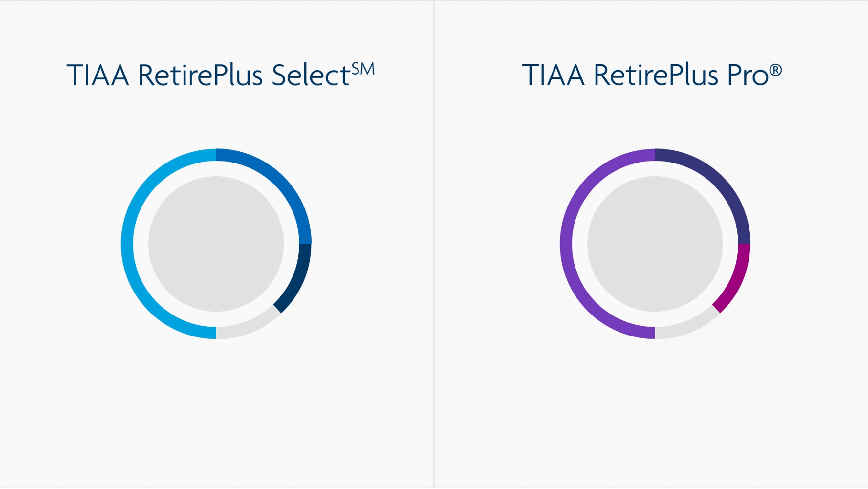Click RetirePlus in the right panel title
The image size is (868, 489).
coord(656,75)
